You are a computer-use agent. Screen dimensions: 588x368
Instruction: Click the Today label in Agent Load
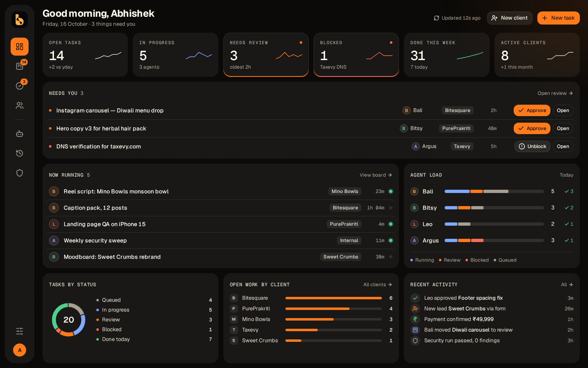tap(566, 175)
